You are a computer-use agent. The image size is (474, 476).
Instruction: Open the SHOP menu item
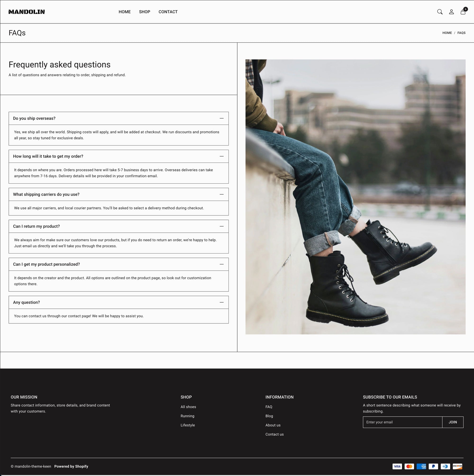coord(144,12)
